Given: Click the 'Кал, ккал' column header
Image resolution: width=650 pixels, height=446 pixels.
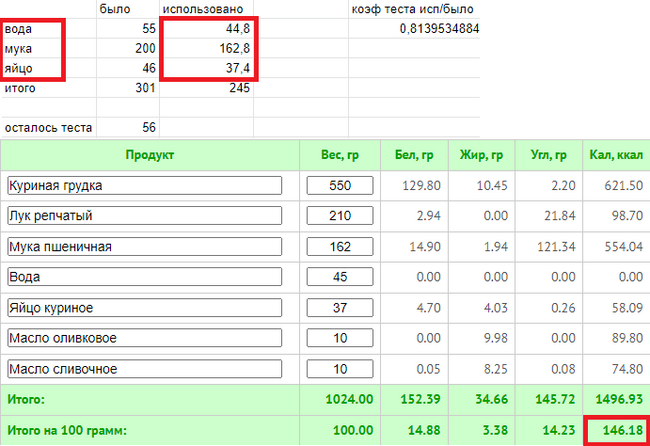Looking at the screenshot, I should pyautogui.click(x=617, y=155).
